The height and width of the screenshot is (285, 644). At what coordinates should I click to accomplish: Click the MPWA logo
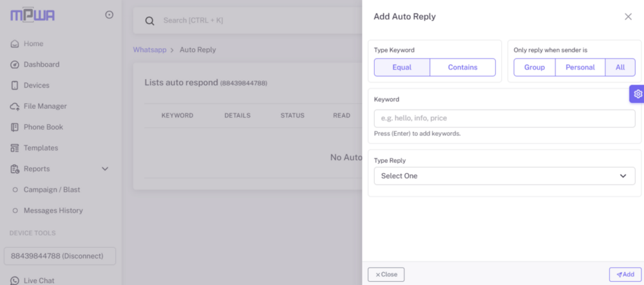point(31,15)
